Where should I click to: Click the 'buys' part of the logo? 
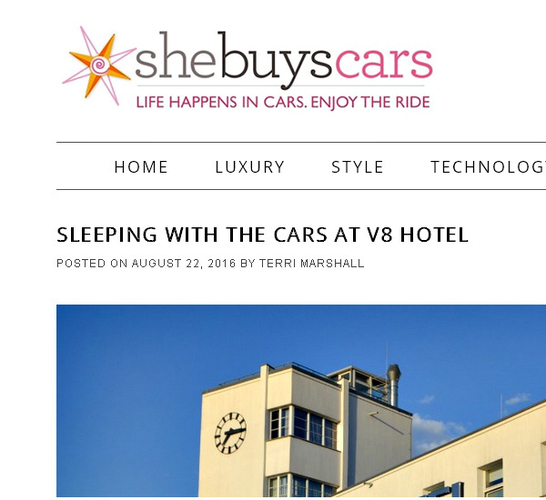click(x=275, y=60)
